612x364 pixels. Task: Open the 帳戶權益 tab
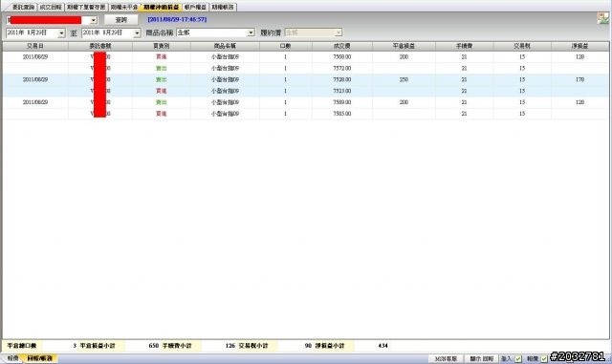click(x=195, y=7)
